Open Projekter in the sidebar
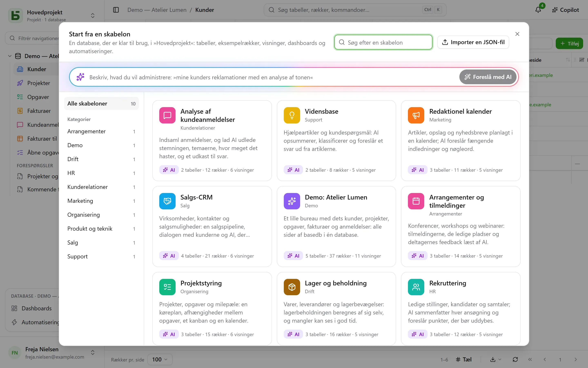Screen dimensions: 588x368 (x=38, y=83)
